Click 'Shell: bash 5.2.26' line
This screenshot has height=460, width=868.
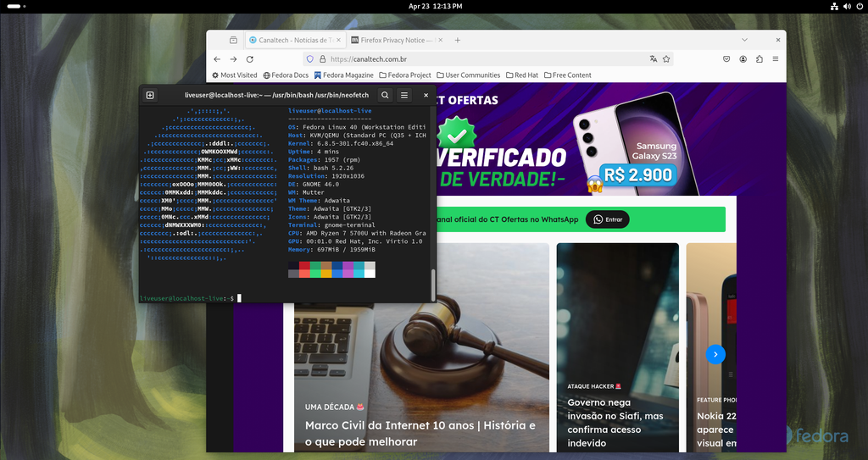click(x=320, y=168)
